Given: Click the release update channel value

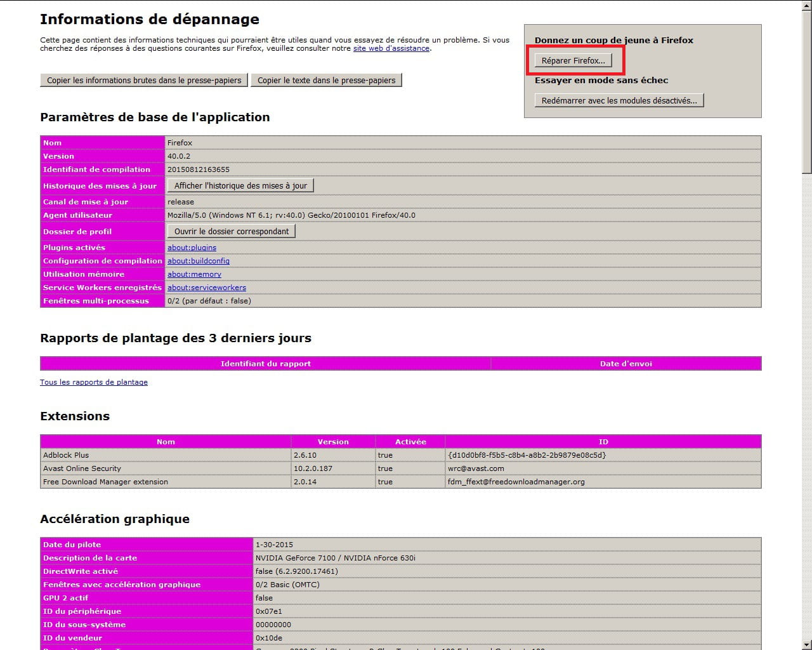Looking at the screenshot, I should pyautogui.click(x=181, y=202).
